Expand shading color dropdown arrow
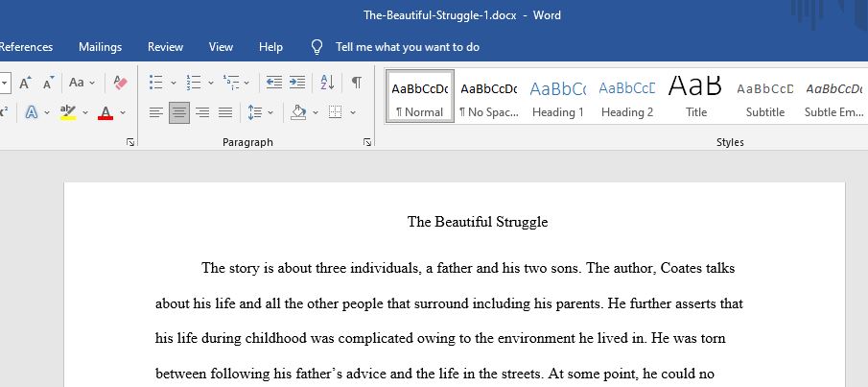The width and height of the screenshot is (868, 387). (x=316, y=112)
